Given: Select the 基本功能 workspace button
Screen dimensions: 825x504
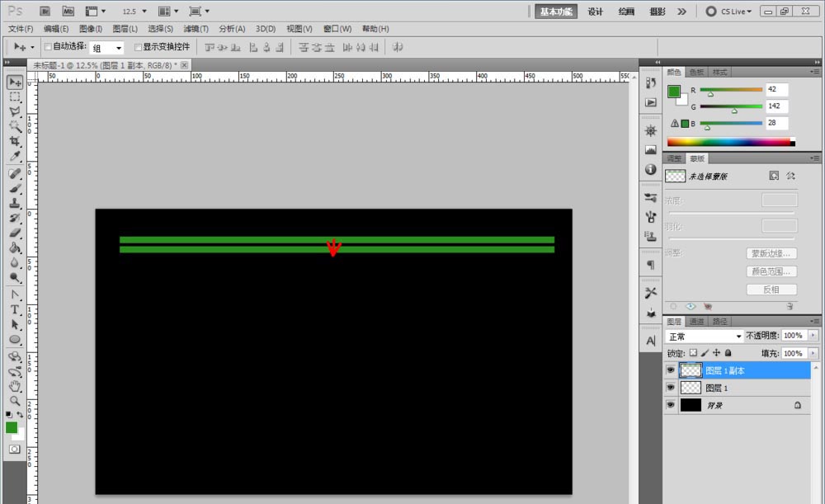Looking at the screenshot, I should (556, 12).
